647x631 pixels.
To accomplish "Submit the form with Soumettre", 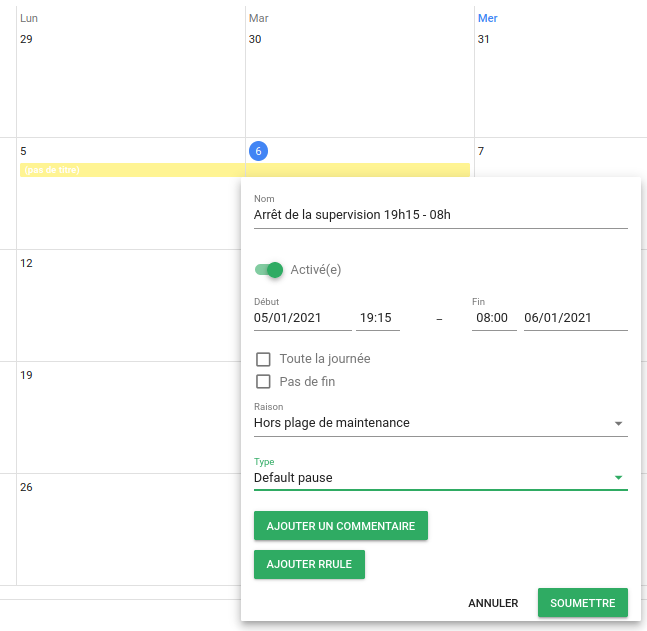I will tap(582, 603).
